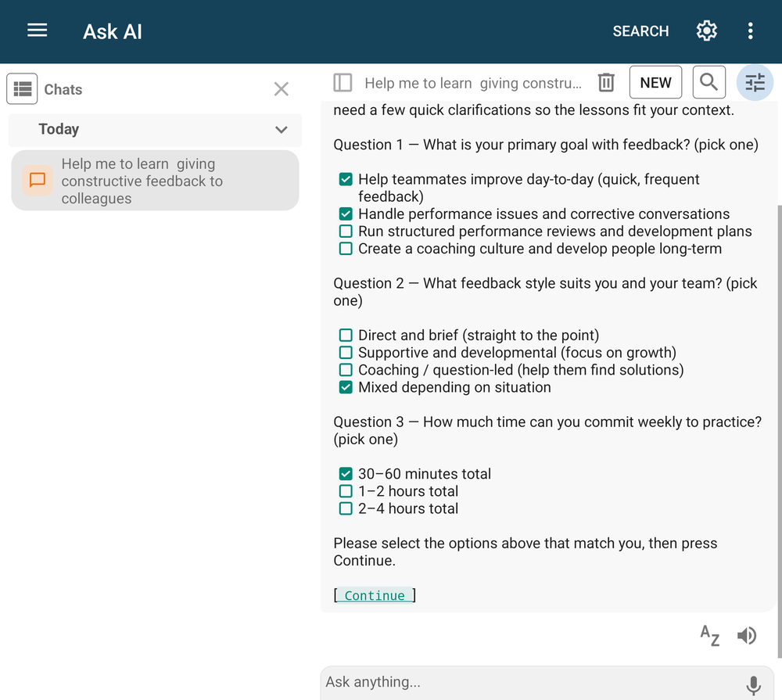Open the three-dot overflow menu

(750, 31)
